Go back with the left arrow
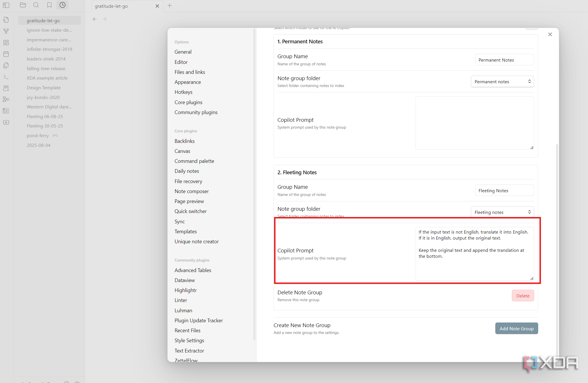This screenshot has width=588, height=383. click(95, 19)
